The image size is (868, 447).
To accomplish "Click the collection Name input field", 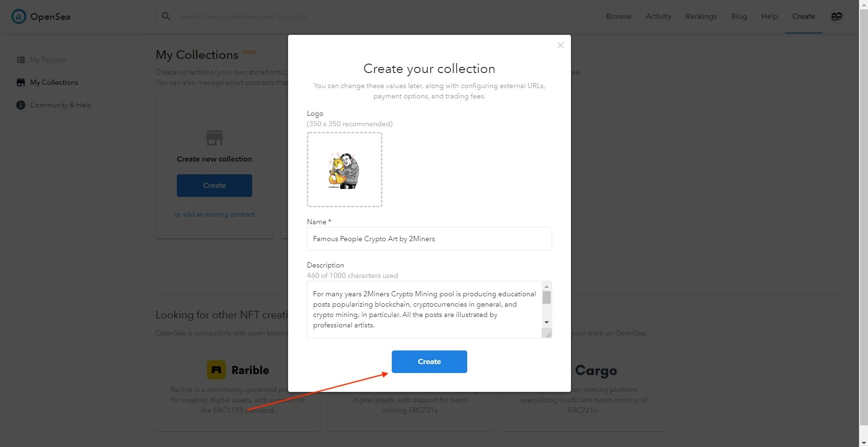I will point(429,239).
